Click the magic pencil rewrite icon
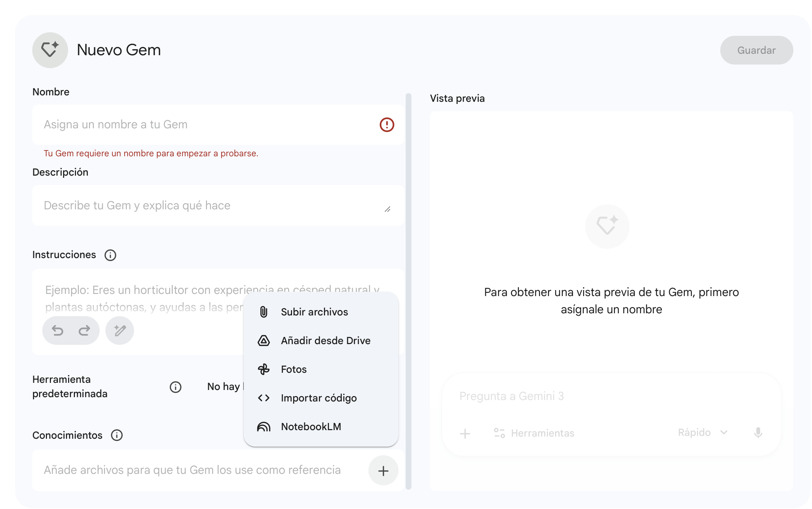812x509 pixels. pos(120,330)
